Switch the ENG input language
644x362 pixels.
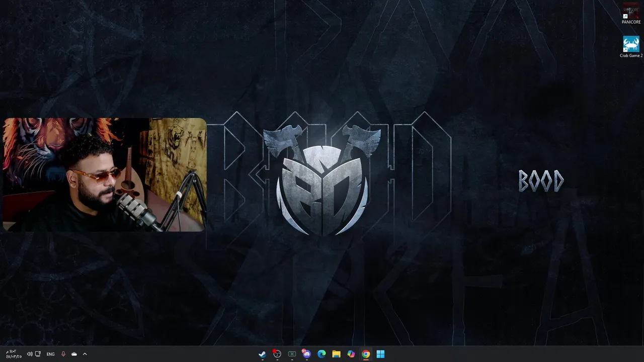(50, 354)
